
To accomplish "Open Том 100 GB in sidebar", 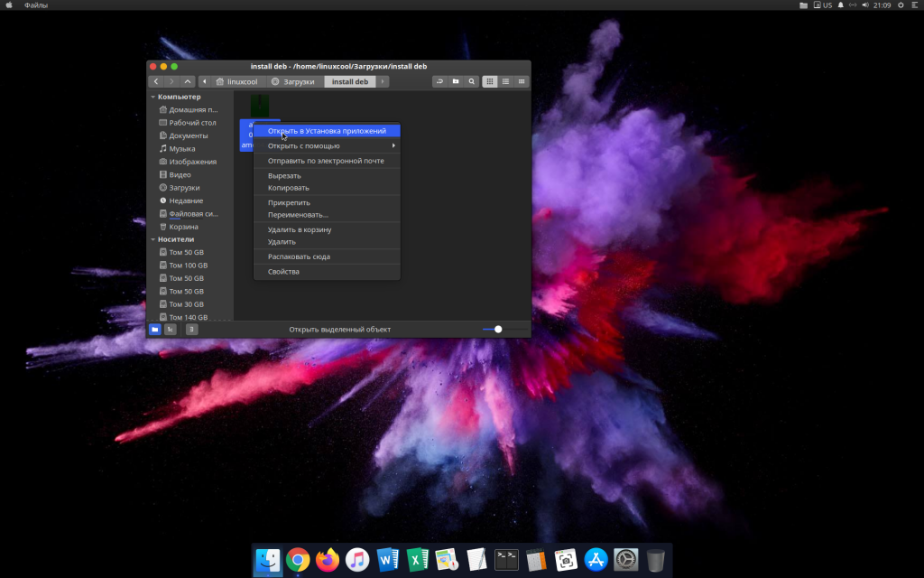I will (x=188, y=266).
